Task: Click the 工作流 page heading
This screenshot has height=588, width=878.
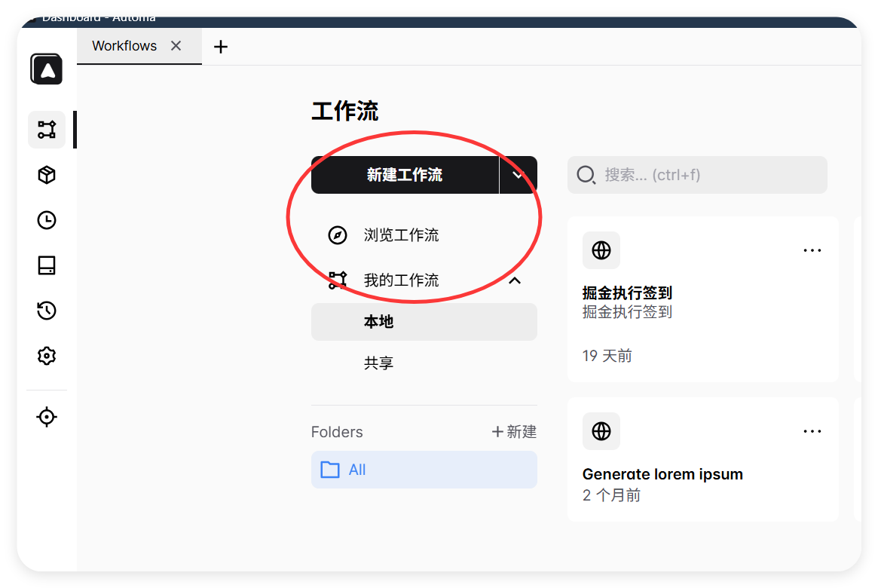Action: (345, 111)
